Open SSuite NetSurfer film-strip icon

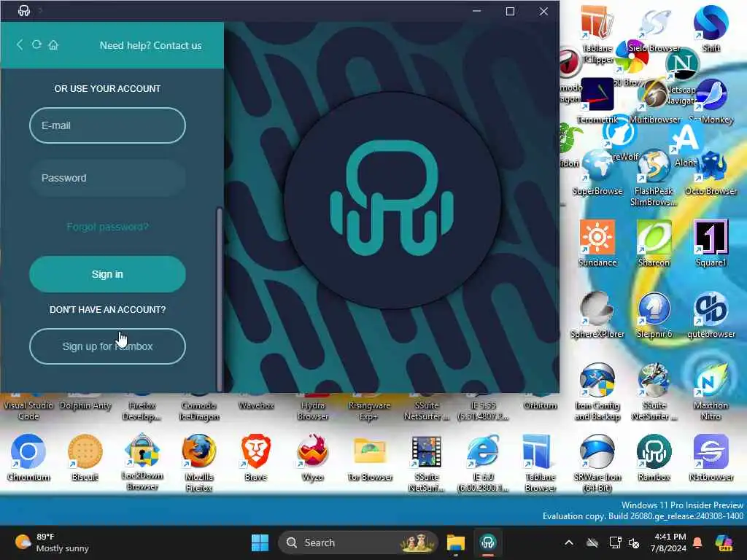pos(426,462)
